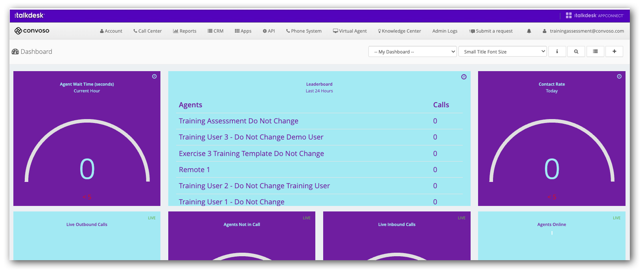Open the API menu

tap(269, 31)
